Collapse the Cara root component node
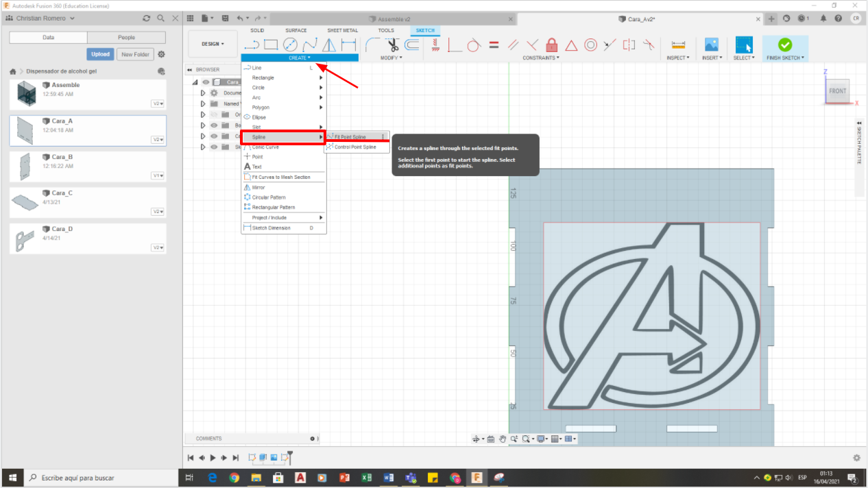 (195, 82)
